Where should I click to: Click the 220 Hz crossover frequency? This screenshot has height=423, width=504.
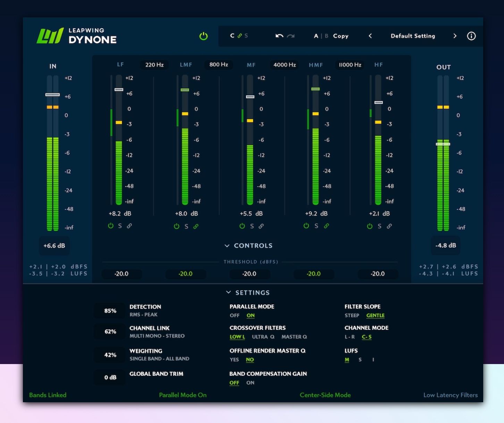(x=154, y=65)
